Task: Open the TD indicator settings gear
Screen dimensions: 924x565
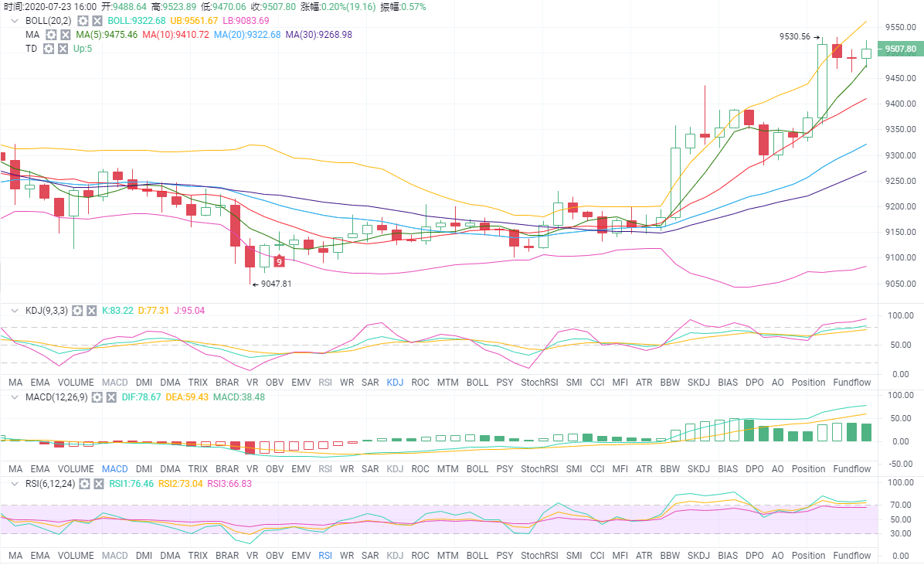Action: click(49, 49)
